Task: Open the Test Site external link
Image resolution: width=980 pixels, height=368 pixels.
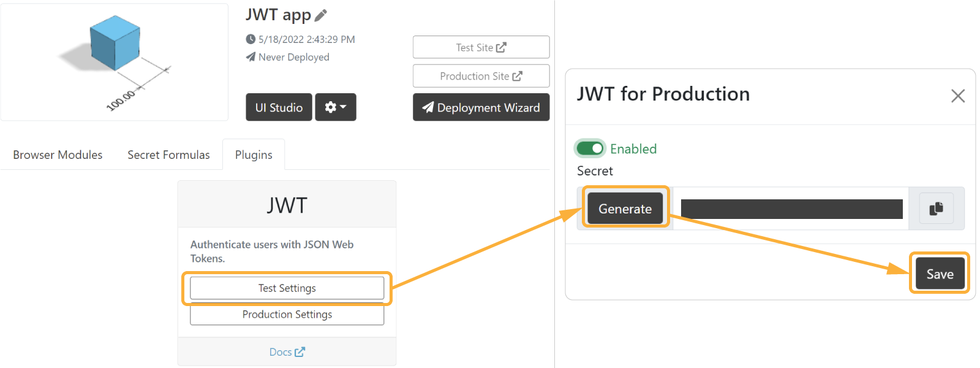Action: click(x=481, y=47)
